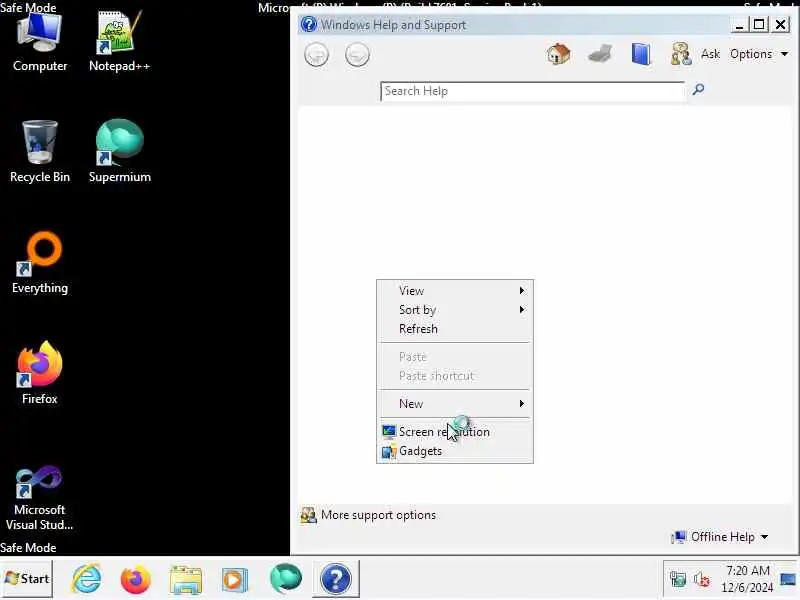Image resolution: width=800 pixels, height=600 pixels.
Task: Select Screen resolution menu entry
Action: [454, 432]
